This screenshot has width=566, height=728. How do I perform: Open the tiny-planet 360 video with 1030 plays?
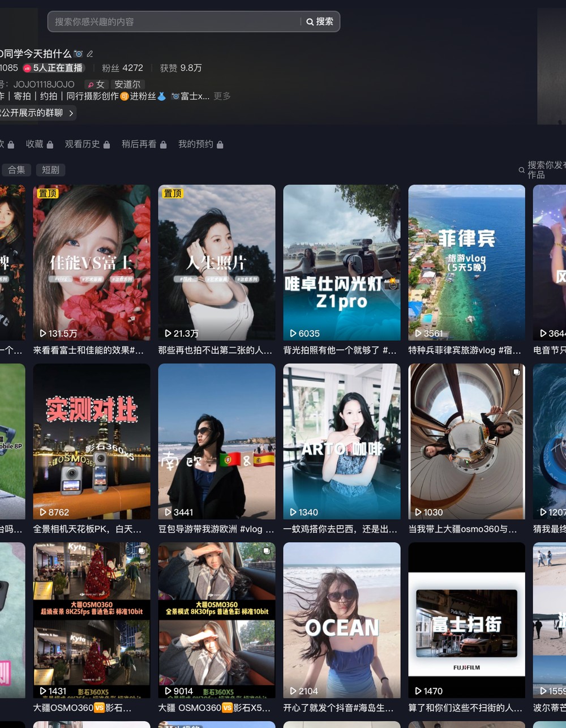(467, 442)
